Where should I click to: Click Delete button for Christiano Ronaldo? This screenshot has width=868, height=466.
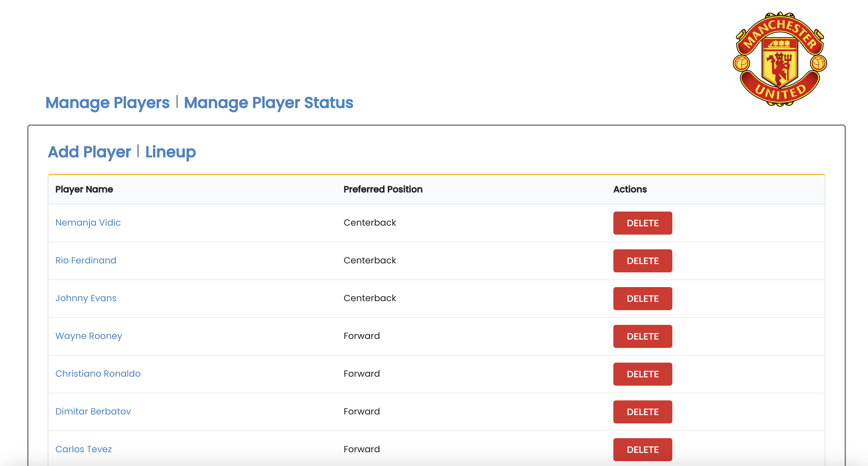643,374
